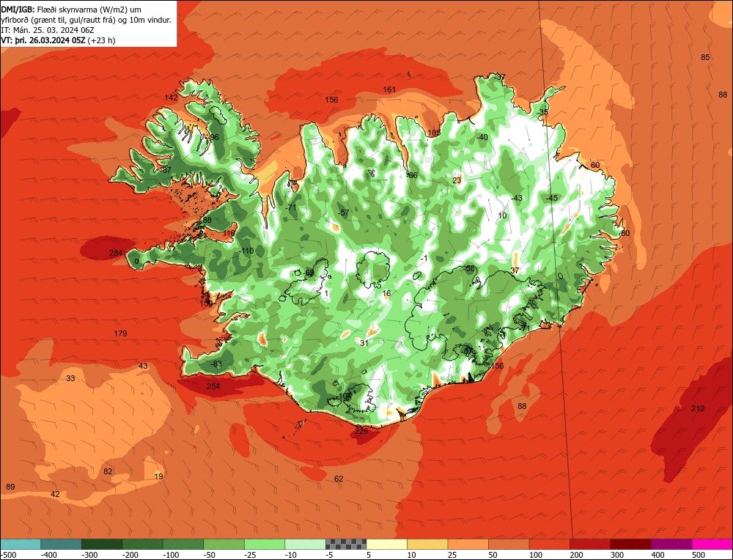
Task: Click the -57 value in north-central Iceland
Action: 344,213
